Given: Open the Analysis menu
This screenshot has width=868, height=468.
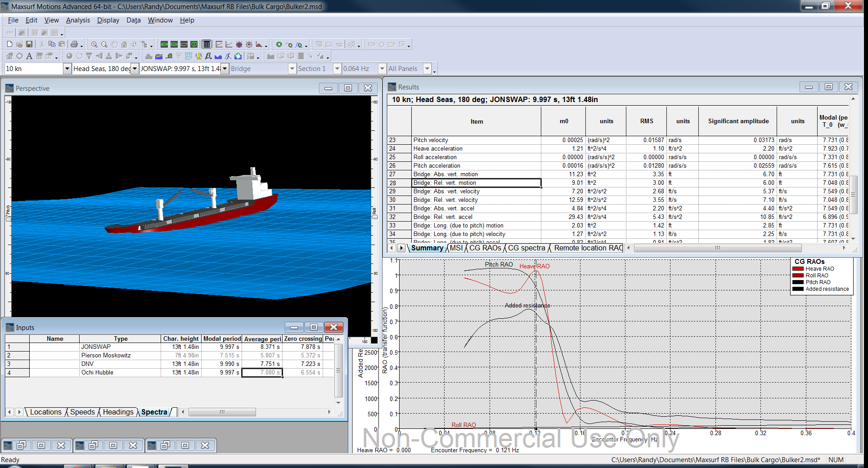Looking at the screenshot, I should coord(78,20).
